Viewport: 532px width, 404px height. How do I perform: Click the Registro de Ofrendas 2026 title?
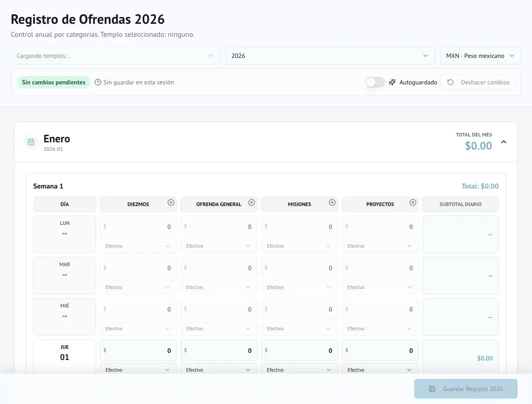pos(88,19)
